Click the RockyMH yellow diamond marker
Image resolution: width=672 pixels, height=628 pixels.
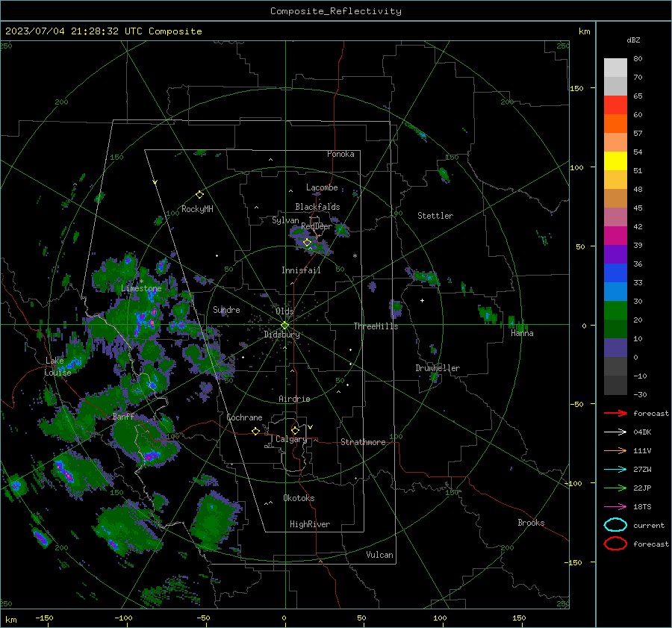coord(199,195)
